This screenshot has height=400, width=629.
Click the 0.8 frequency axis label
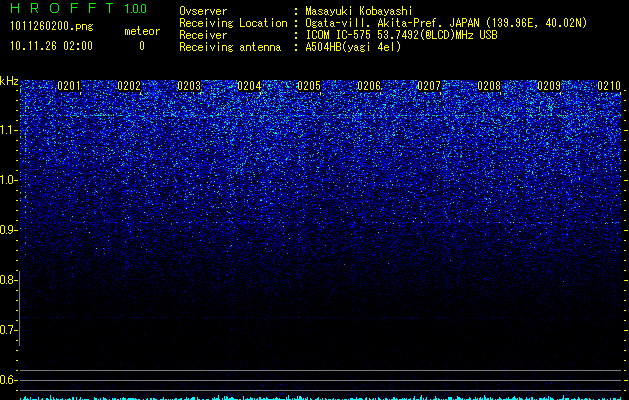pyautogui.click(x=8, y=280)
